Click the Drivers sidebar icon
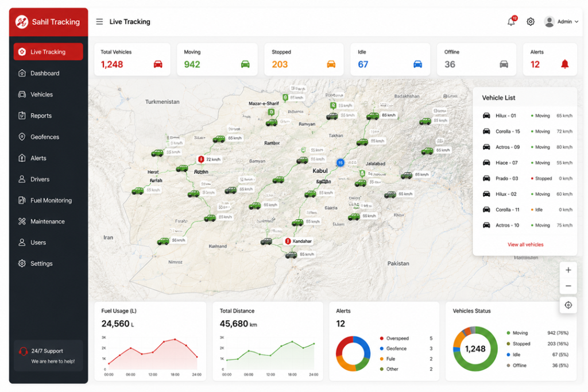 [22, 179]
